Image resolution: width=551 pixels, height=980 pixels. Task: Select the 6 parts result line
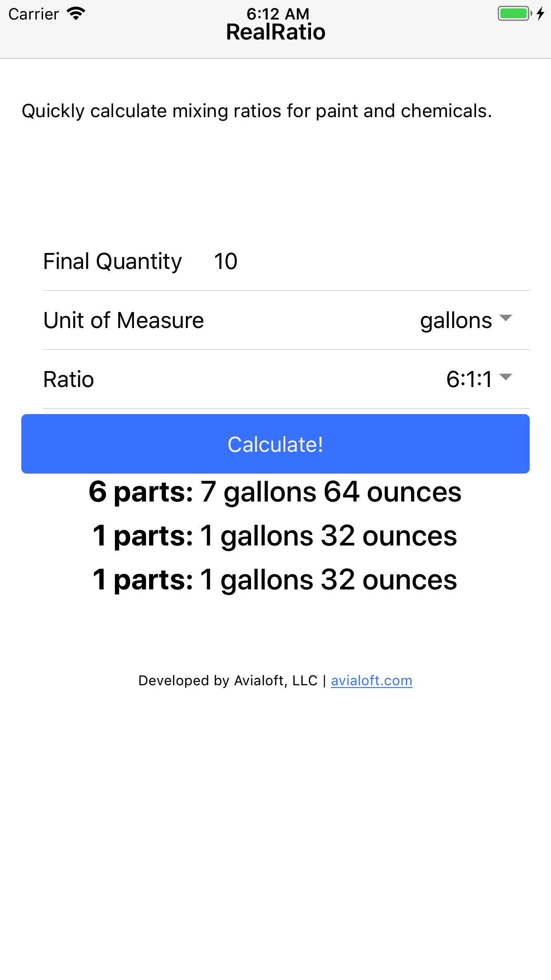point(275,492)
